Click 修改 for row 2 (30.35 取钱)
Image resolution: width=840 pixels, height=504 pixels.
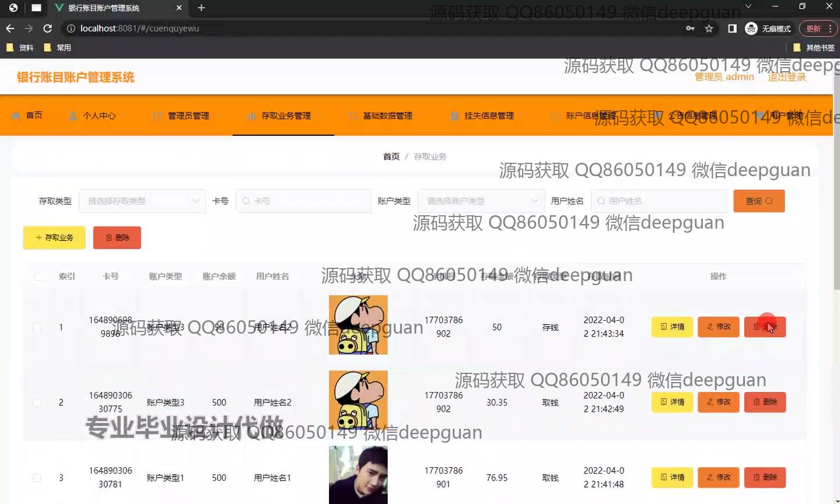click(x=719, y=402)
